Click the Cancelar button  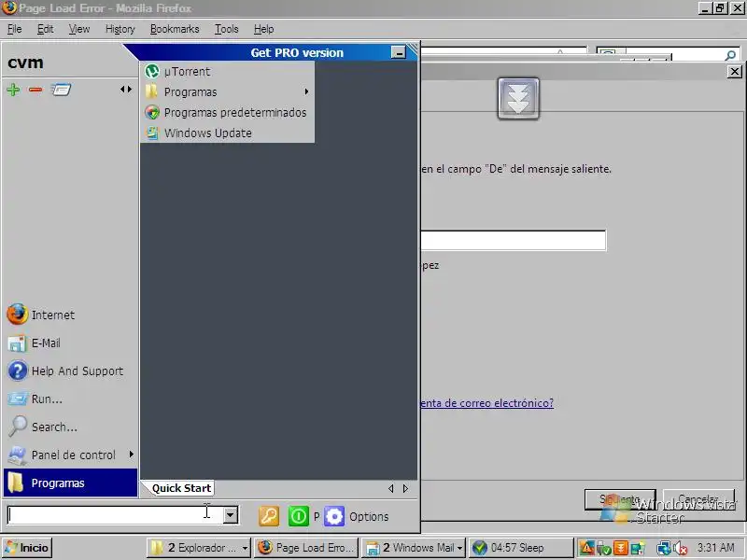coord(698,499)
